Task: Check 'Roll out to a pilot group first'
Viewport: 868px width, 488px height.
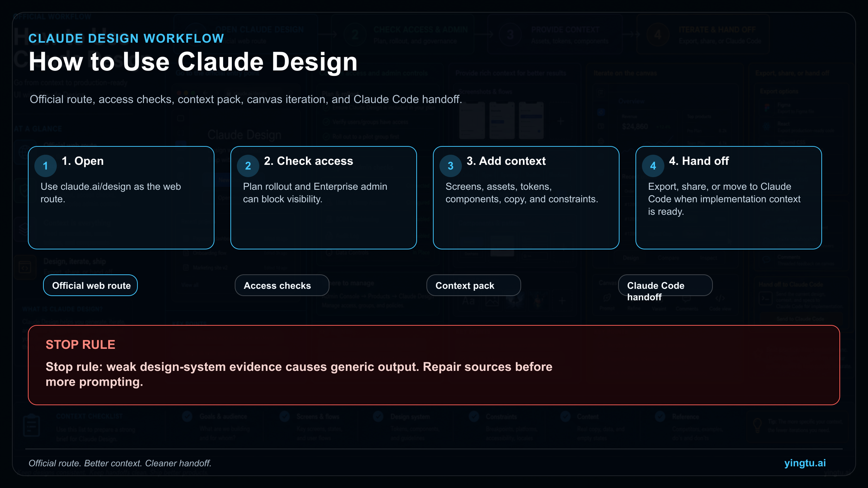Action: click(x=325, y=136)
